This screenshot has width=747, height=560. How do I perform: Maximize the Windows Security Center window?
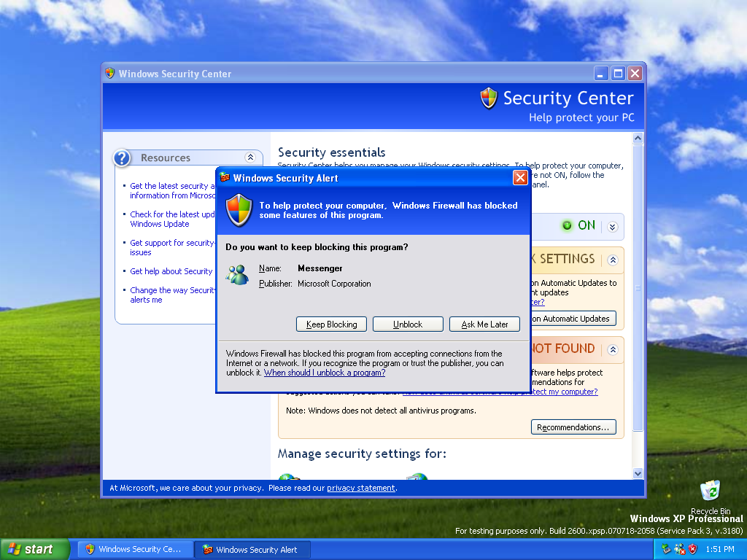coord(618,74)
